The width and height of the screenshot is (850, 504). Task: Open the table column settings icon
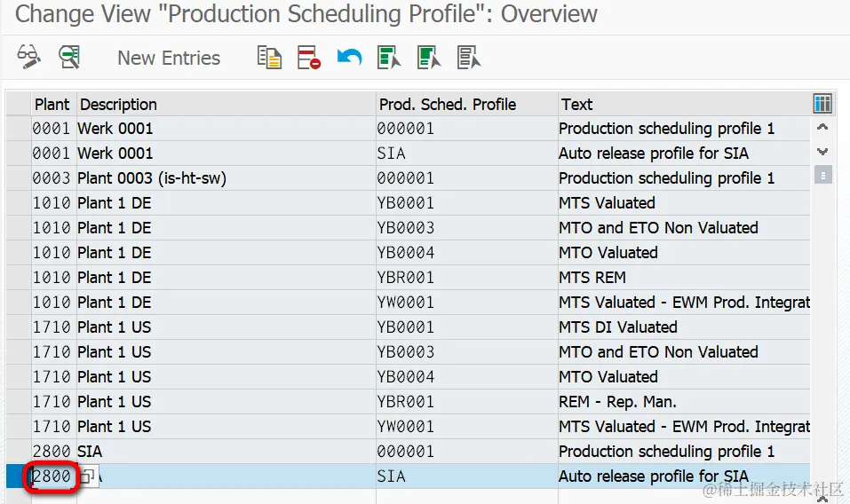[822, 104]
